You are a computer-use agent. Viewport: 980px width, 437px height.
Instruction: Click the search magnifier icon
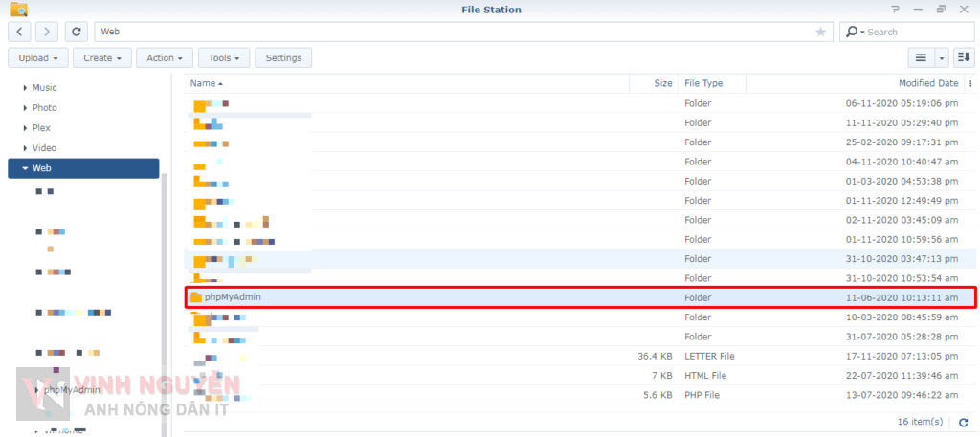(852, 32)
